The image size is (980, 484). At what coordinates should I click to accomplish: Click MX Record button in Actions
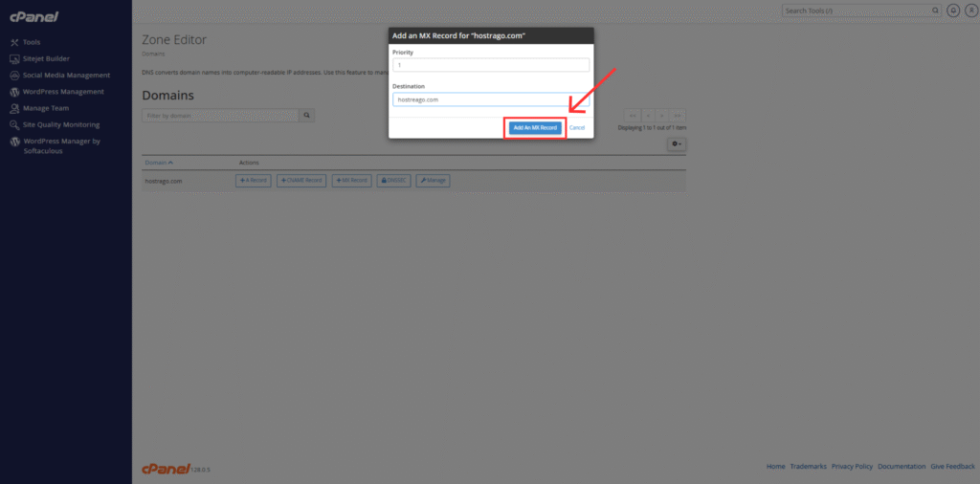click(x=352, y=181)
